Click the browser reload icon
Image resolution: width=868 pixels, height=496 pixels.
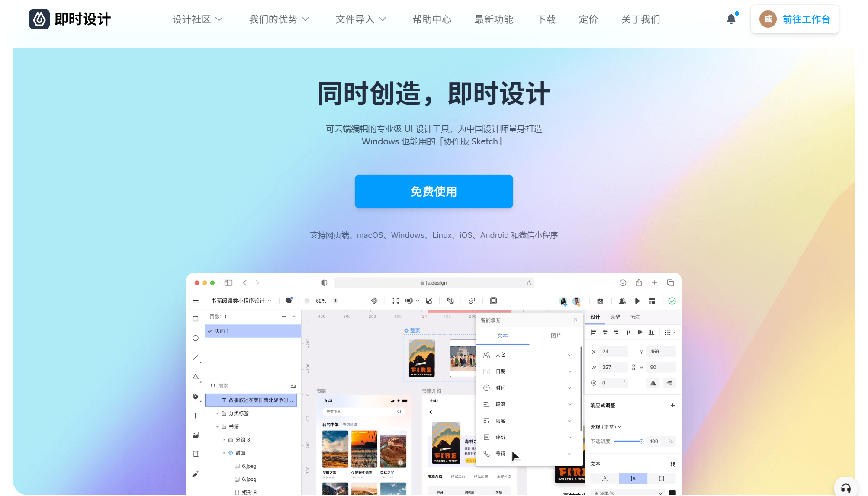[529, 283]
